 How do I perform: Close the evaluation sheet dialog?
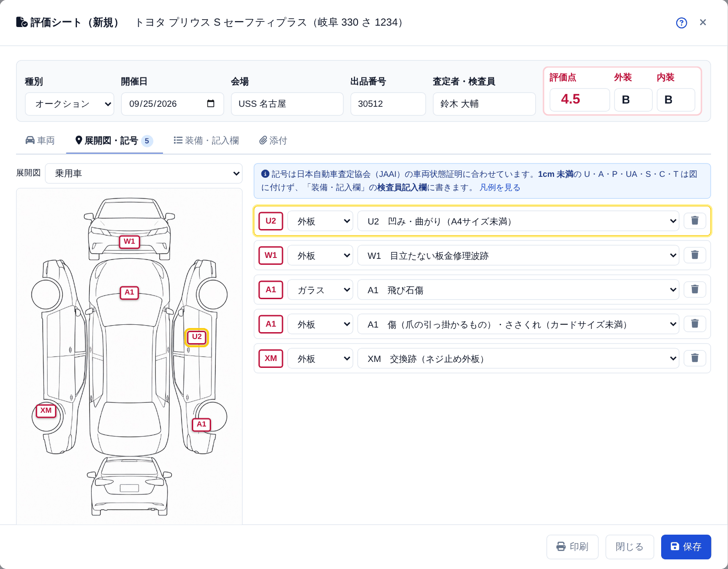coord(703,22)
